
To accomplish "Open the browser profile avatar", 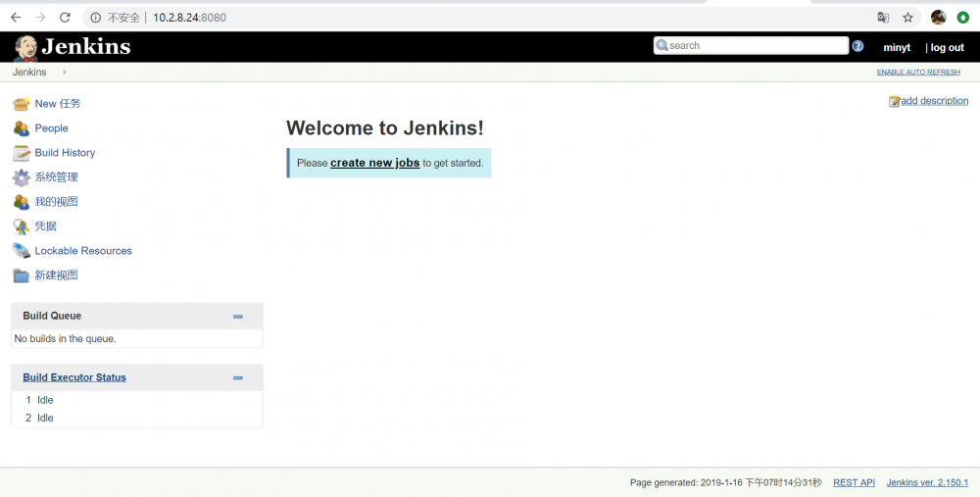I will pyautogui.click(x=938, y=18).
